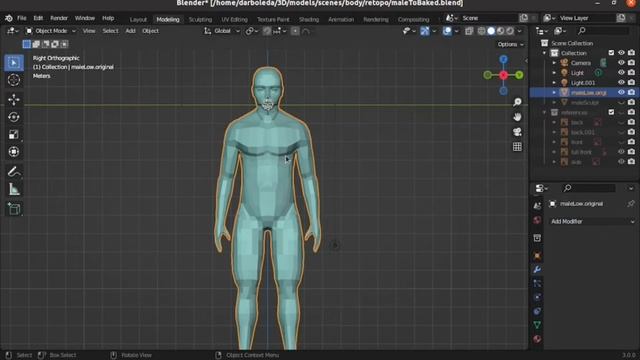Screen dimensions: 640x360
Task: Hide maleLow.original with its eye icon
Action: tap(621, 93)
